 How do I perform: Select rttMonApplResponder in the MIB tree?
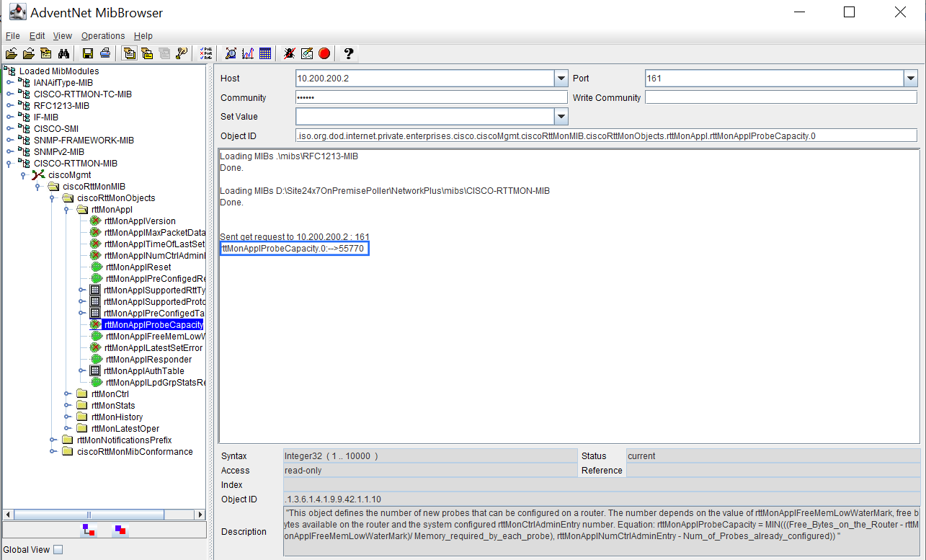(x=148, y=360)
